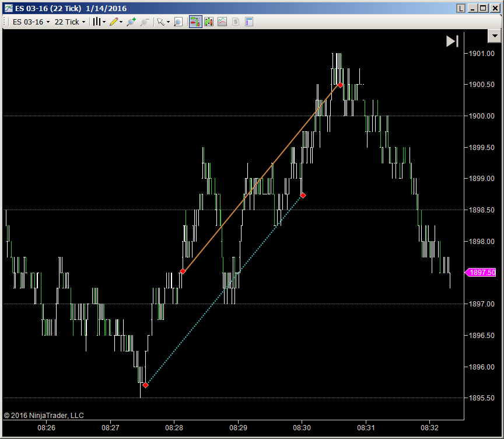Click the skip-to-latest-bar arrow icon
The image size is (504, 439).
[x=452, y=41]
